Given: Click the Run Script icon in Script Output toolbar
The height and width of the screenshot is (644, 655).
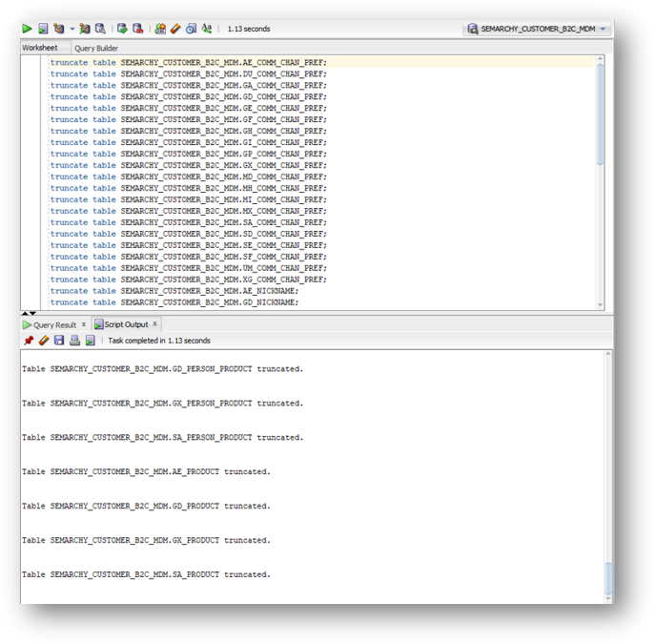Looking at the screenshot, I should [x=91, y=341].
